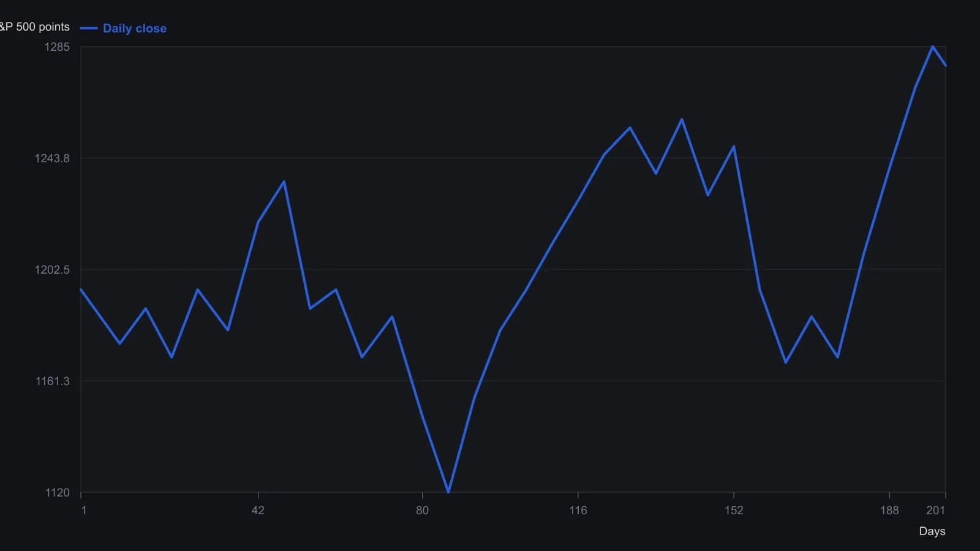Click the blue Daily close legend line swatch
The image size is (980, 551).
[x=89, y=28]
